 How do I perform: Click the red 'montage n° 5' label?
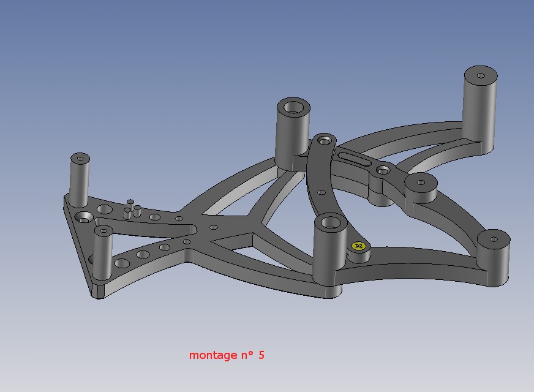tap(227, 355)
